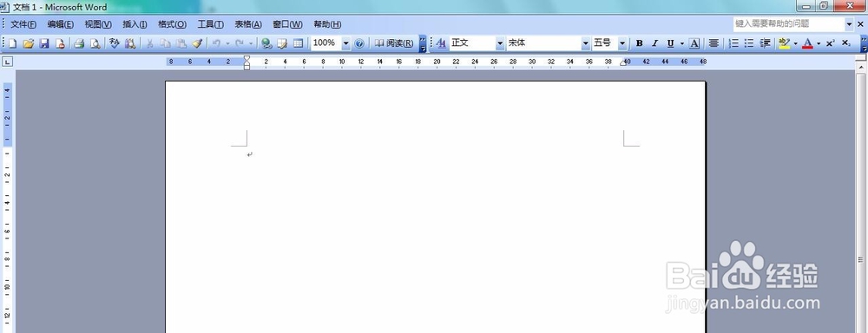Click the Paste clipboard icon
Image resolution: width=868 pixels, height=333 pixels.
181,43
